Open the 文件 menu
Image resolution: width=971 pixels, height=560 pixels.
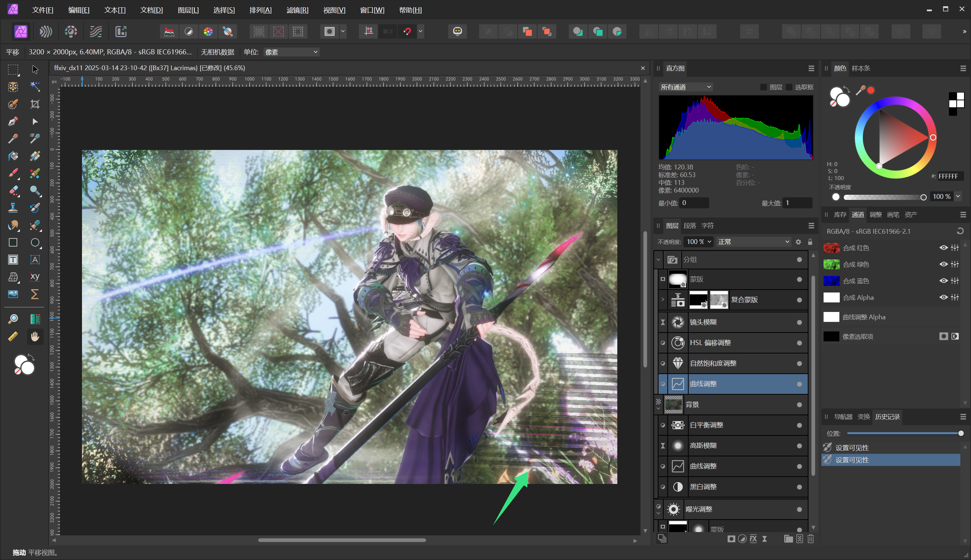43,10
